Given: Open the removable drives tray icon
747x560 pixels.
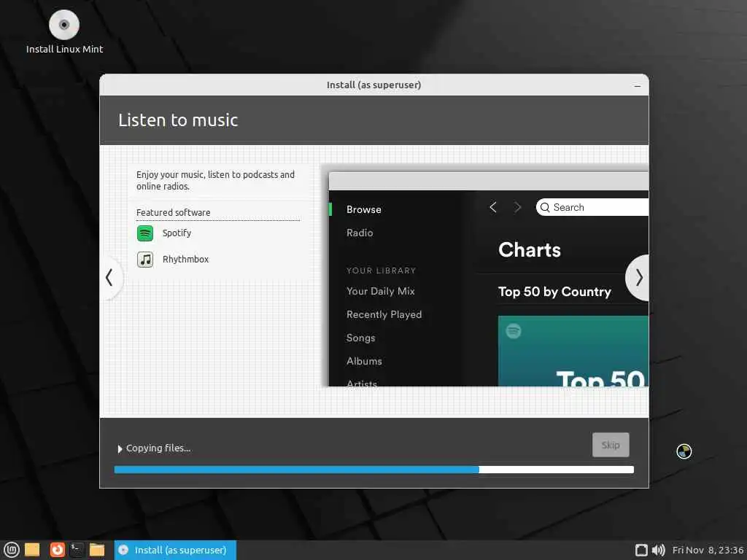Looking at the screenshot, I should tap(641, 551).
